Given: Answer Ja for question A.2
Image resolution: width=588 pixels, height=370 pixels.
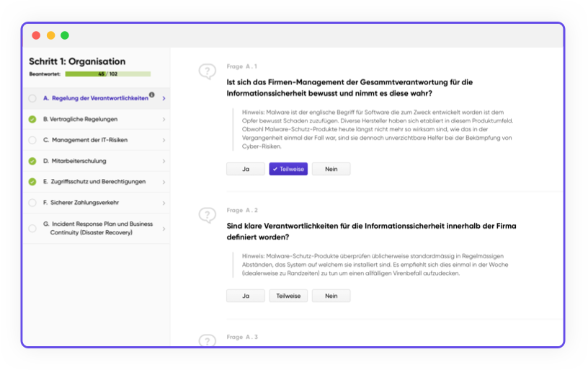Looking at the screenshot, I should [246, 296].
